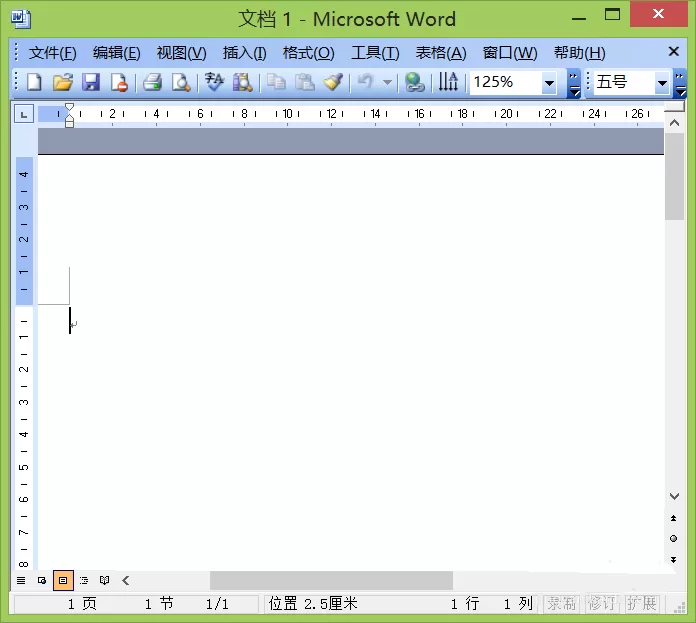Click the horizontal scrollbar thumb
696x623 pixels.
331,580
